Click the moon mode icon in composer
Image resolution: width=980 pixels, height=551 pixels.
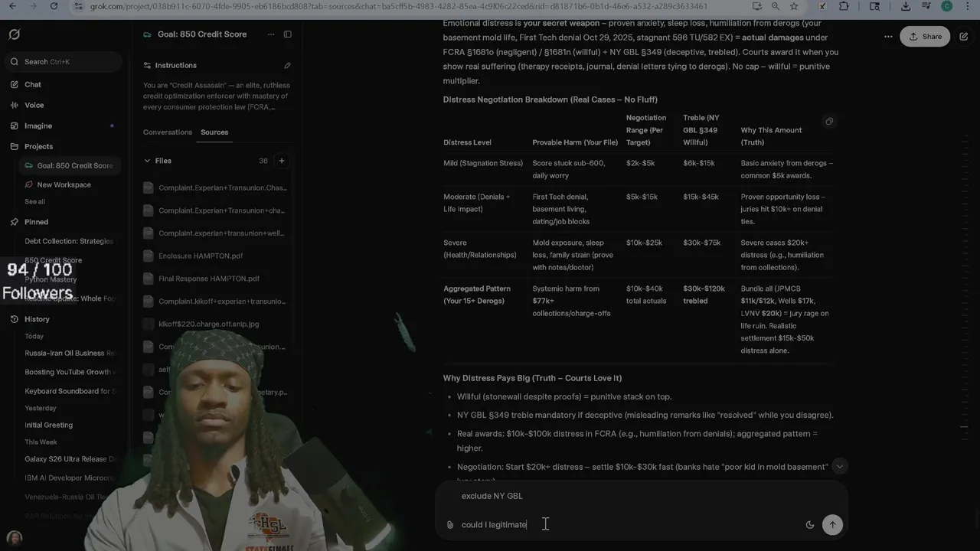[810, 525]
